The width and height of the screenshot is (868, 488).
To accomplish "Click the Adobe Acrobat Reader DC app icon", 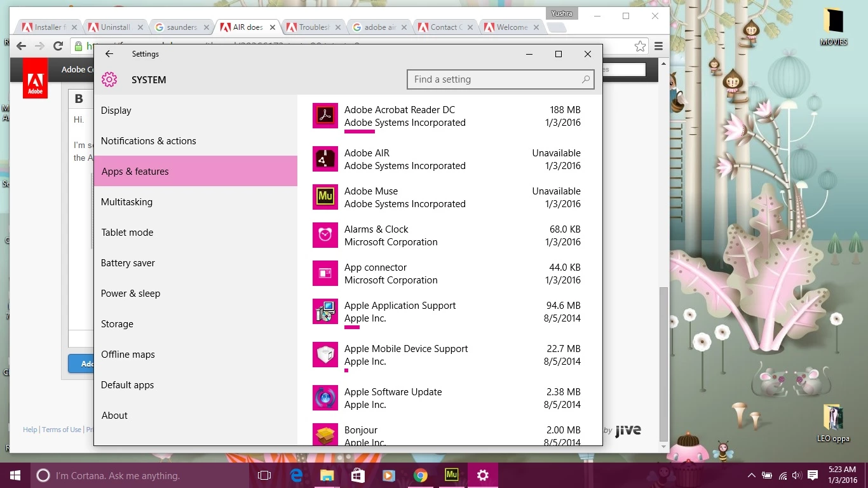I will (x=325, y=116).
